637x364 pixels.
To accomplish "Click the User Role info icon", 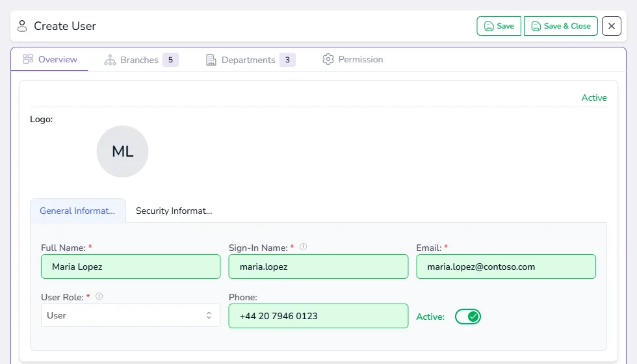I will click(99, 296).
